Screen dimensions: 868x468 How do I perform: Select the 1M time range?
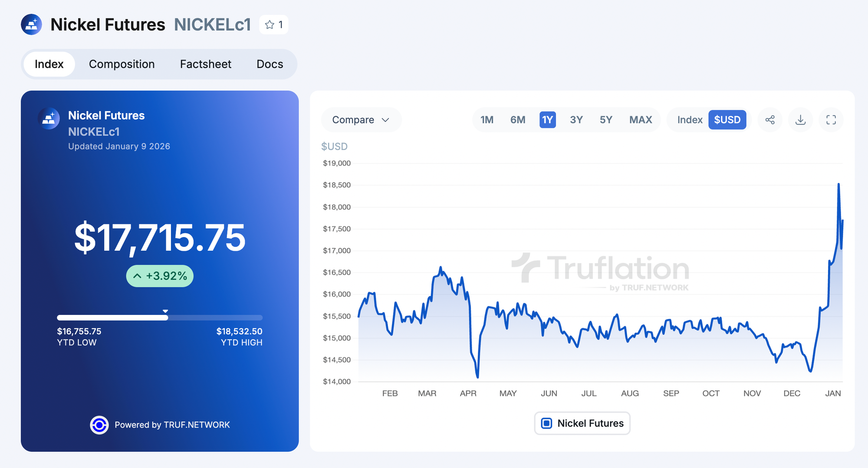487,120
